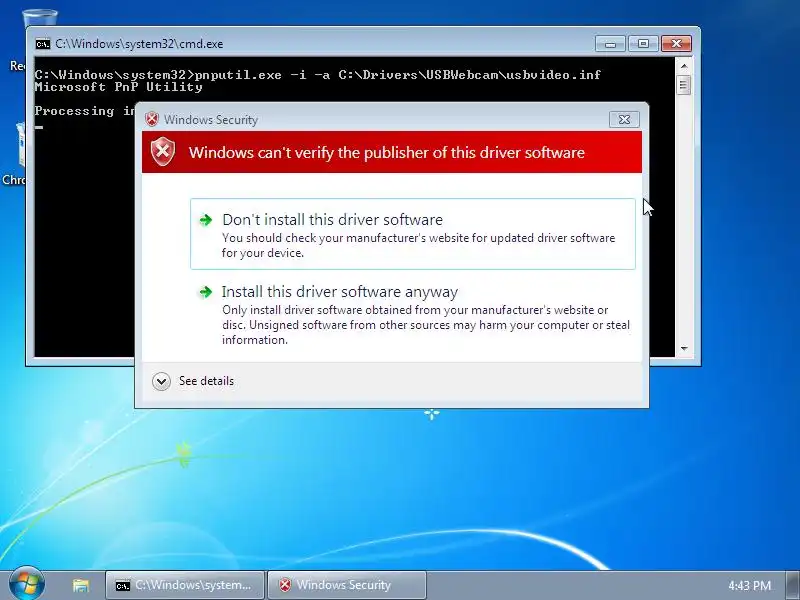Click green arrow beside Install anyway option
800x600 pixels.
206,292
